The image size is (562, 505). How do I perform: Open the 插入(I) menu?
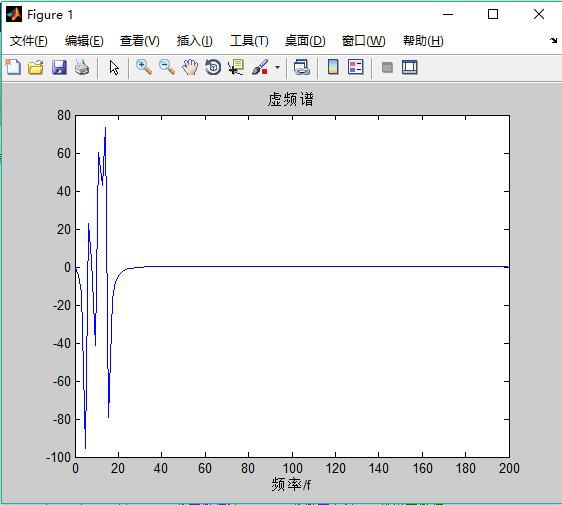pyautogui.click(x=195, y=41)
